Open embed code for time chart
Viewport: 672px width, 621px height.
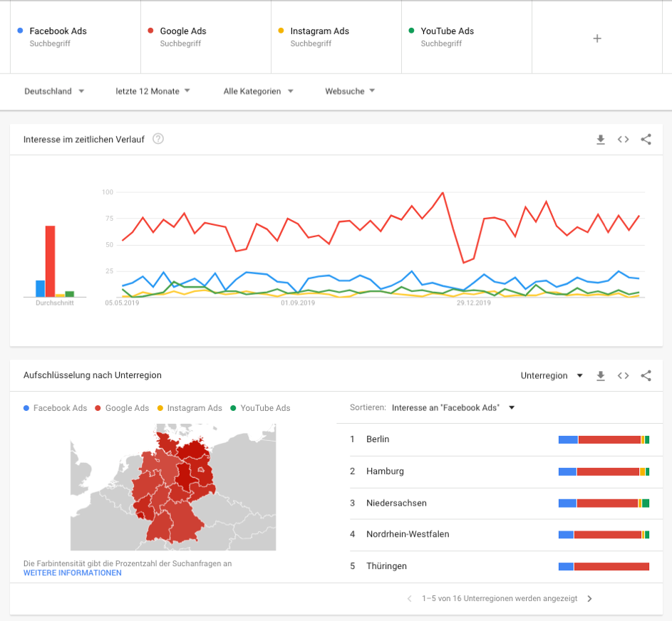(x=623, y=140)
